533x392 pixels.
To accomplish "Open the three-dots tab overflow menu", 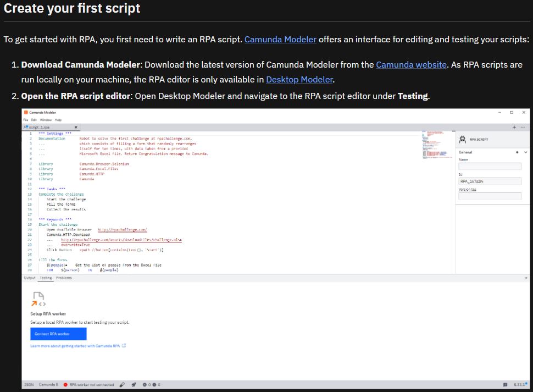I will (523, 127).
